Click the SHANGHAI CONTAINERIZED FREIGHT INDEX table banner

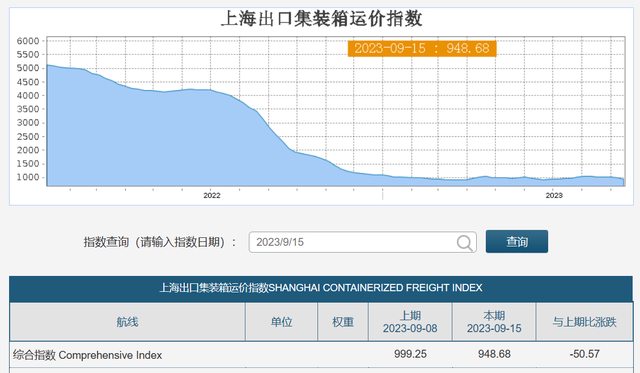tap(321, 288)
